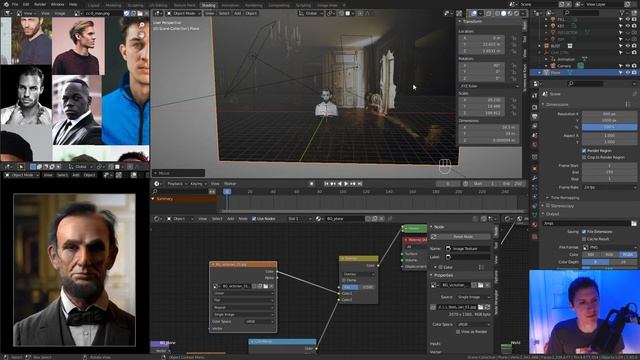This screenshot has height=360, width=640.
Task: Toggle viewport overlays icon
Action: (473, 13)
